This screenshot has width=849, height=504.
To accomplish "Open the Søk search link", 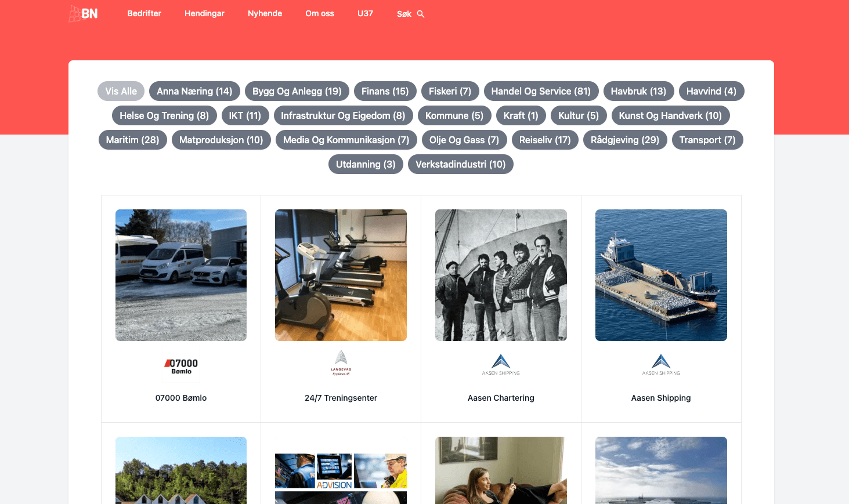I will pyautogui.click(x=410, y=14).
